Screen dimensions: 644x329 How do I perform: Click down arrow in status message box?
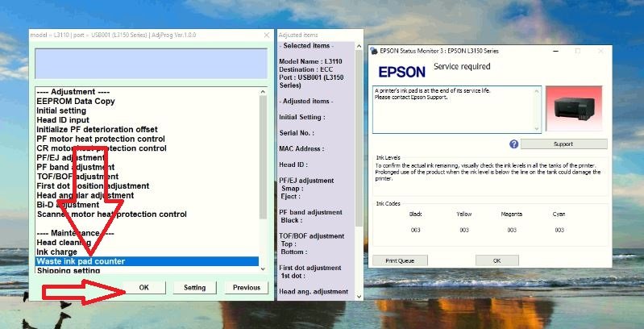tap(538, 128)
